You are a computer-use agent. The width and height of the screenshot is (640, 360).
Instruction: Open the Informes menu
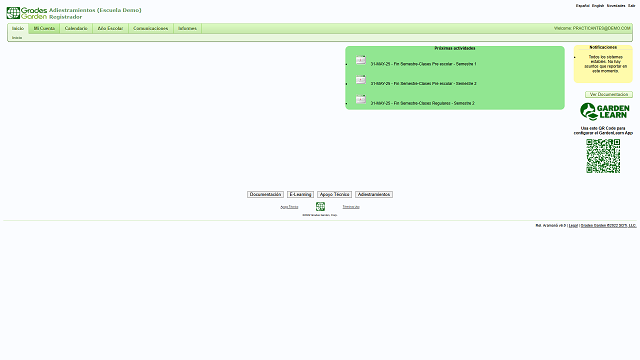187,29
